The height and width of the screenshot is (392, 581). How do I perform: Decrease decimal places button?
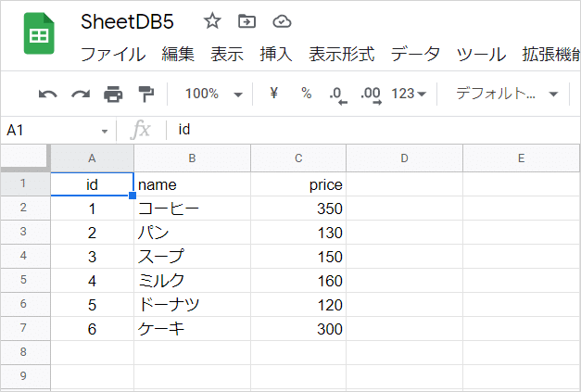(x=337, y=95)
